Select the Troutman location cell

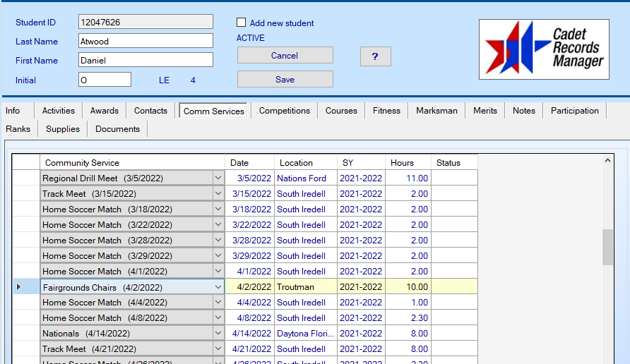tap(305, 287)
